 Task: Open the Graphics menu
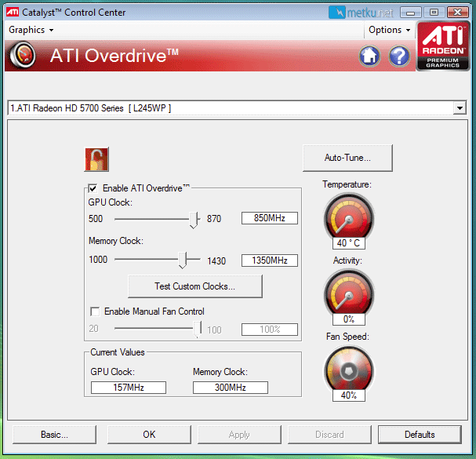(x=31, y=30)
